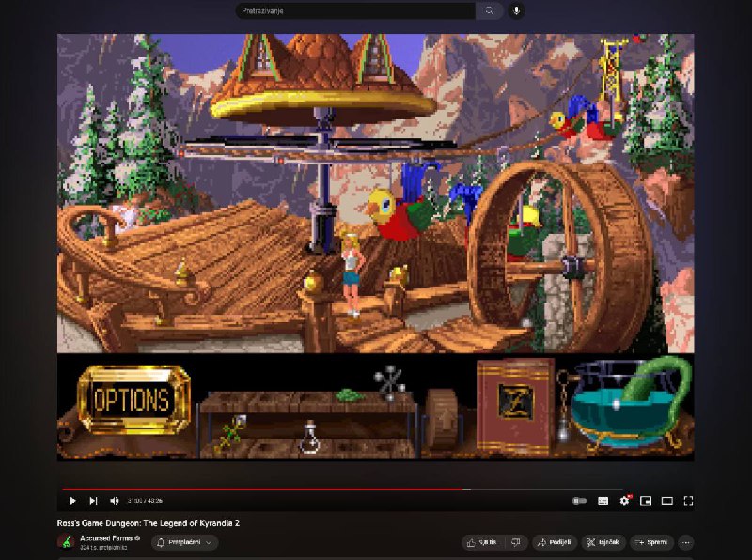Share the video using the Podijeli button
Image resolution: width=752 pixels, height=560 pixels.
tap(555, 542)
